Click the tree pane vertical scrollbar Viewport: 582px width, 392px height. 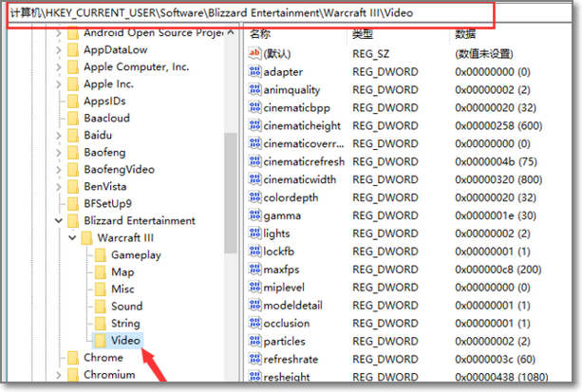pyautogui.click(x=230, y=190)
